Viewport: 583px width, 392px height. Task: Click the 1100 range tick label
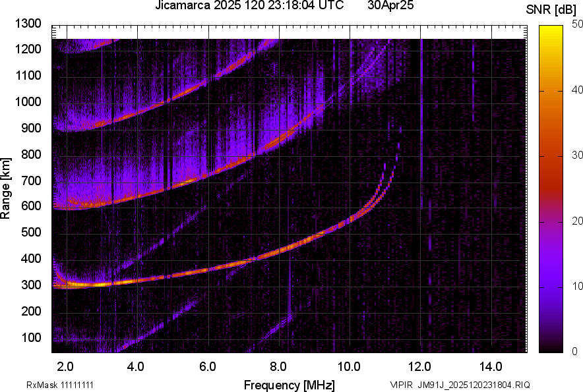(28, 75)
